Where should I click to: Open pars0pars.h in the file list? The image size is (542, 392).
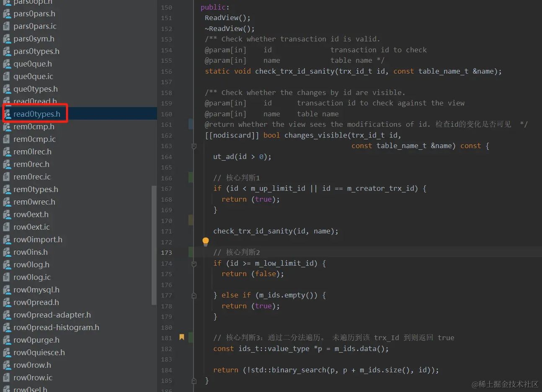pos(34,14)
